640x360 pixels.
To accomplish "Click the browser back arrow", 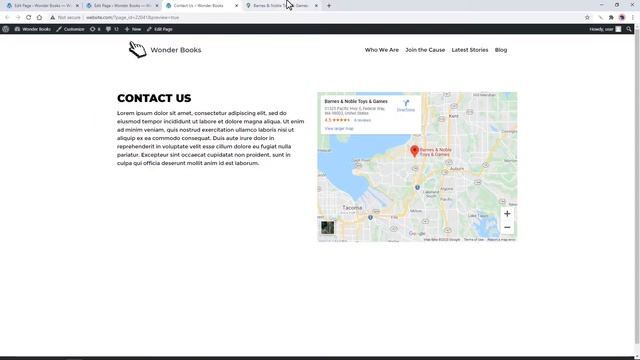I will [x=7, y=18].
